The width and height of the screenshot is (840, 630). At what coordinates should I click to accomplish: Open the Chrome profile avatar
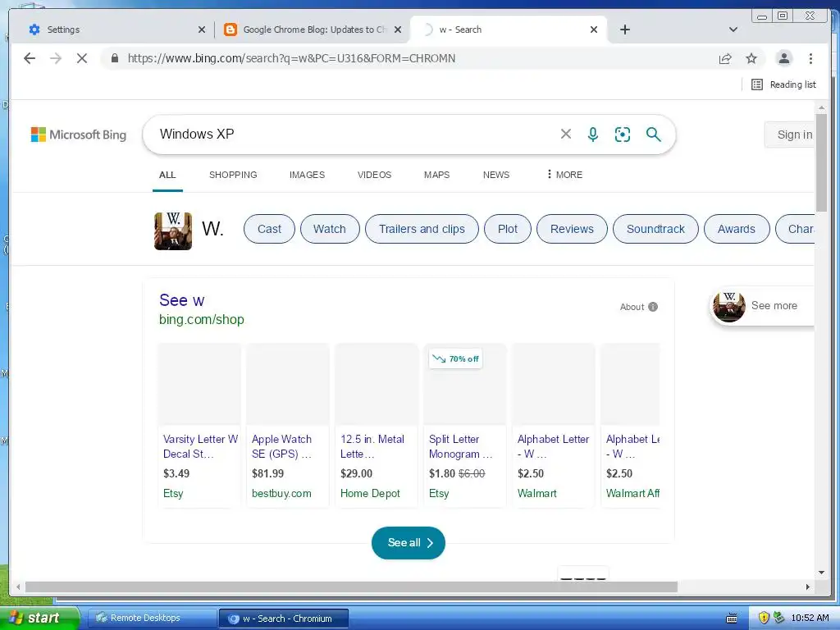(x=783, y=58)
